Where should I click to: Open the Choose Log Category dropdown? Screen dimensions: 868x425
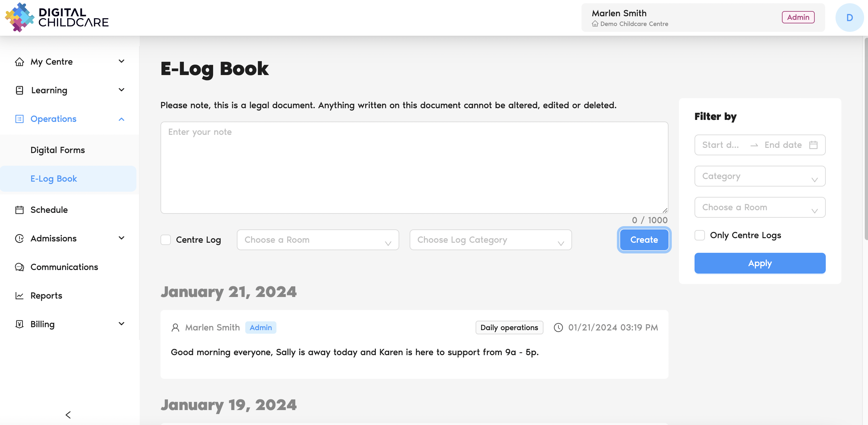(490, 240)
